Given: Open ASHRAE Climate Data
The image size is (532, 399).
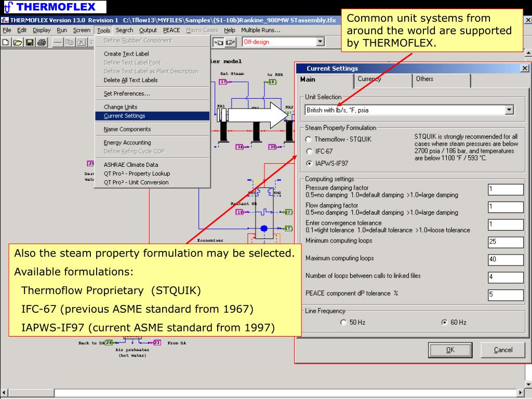Looking at the screenshot, I should pos(152,165).
